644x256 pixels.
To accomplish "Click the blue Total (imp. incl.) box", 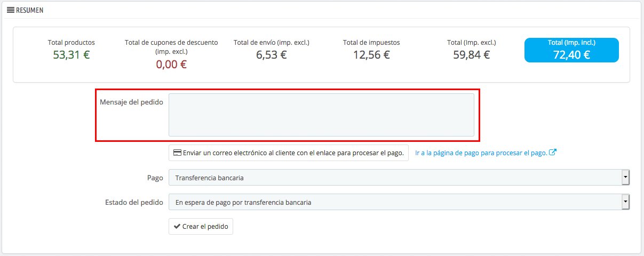I will pyautogui.click(x=571, y=50).
